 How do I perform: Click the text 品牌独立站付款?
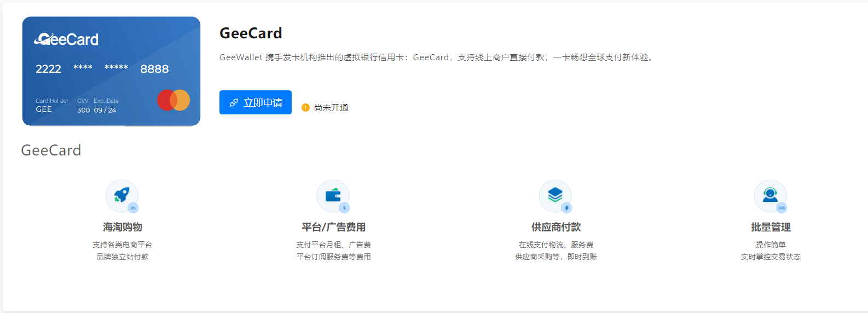(123, 257)
